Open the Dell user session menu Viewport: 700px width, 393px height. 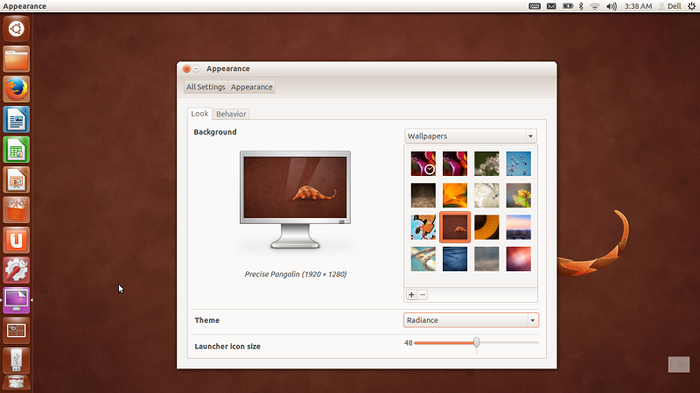pyautogui.click(x=671, y=6)
